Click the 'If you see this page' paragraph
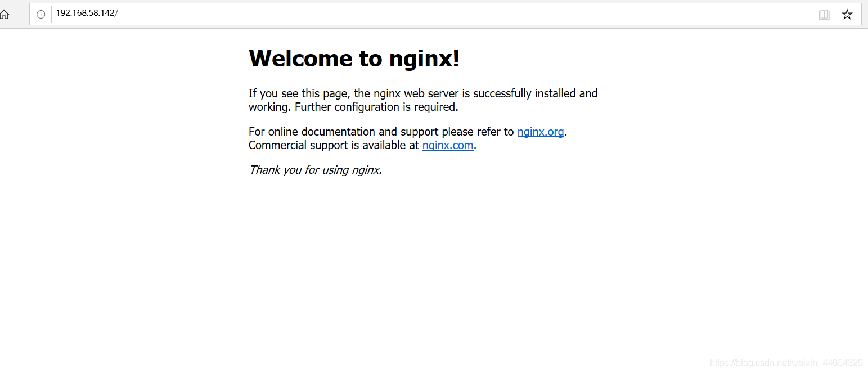The height and width of the screenshot is (373, 868). click(423, 100)
